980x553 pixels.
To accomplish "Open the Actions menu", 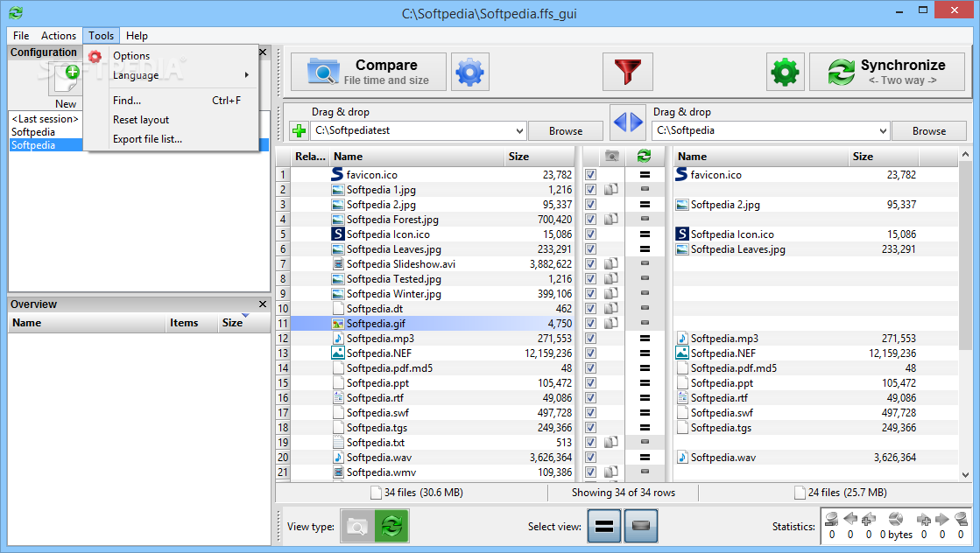I will (59, 36).
